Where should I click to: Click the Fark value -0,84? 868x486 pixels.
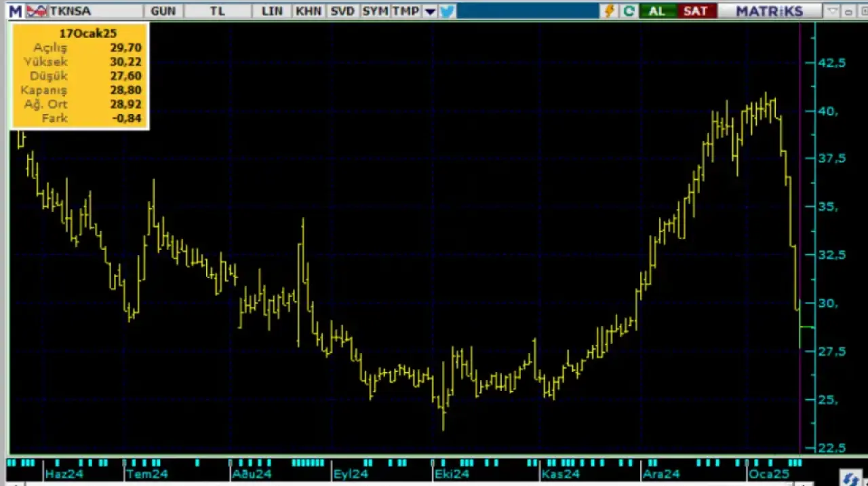click(127, 119)
